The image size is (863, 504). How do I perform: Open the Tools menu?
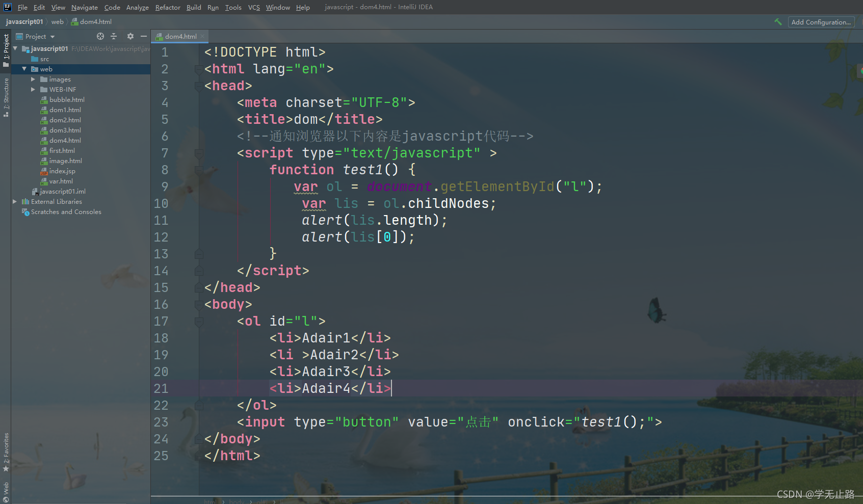(233, 7)
